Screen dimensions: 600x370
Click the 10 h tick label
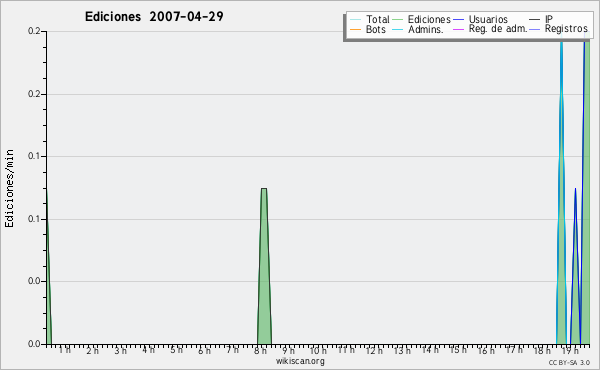318,350
